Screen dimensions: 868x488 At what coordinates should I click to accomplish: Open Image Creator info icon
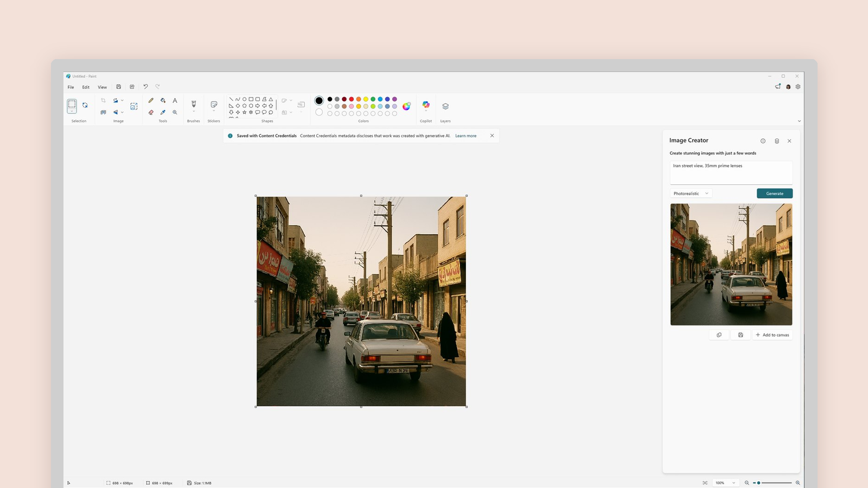[x=763, y=141]
